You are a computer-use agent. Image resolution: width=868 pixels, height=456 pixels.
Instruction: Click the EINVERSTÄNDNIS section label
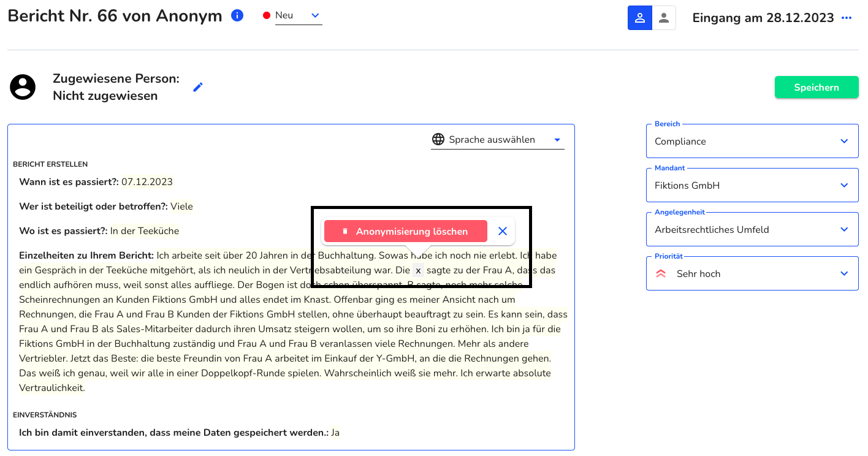45,415
